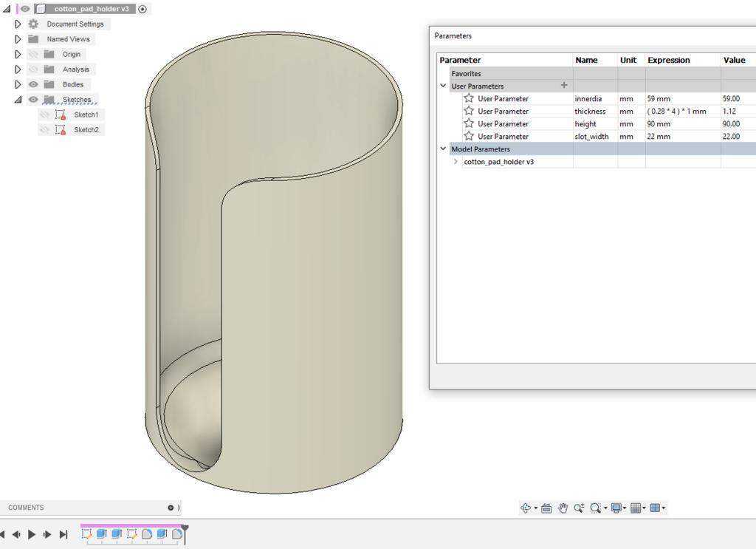Activate the Pan hand tool
756x549 pixels.
[563, 508]
